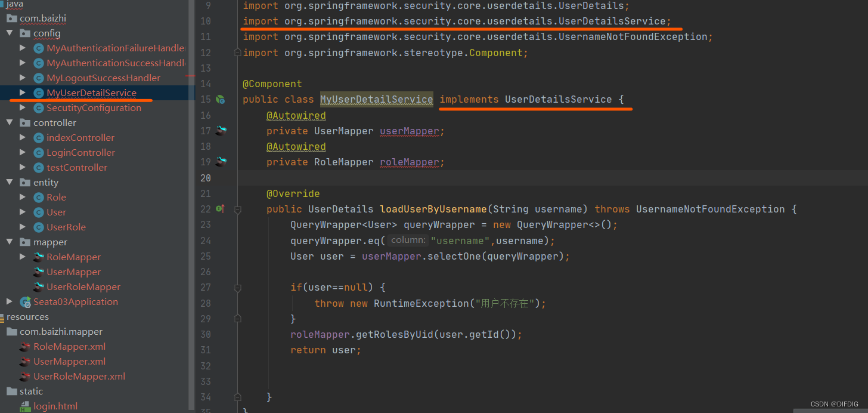Collapse loadUserByUsername using the fold arrow on line 22

(x=237, y=209)
